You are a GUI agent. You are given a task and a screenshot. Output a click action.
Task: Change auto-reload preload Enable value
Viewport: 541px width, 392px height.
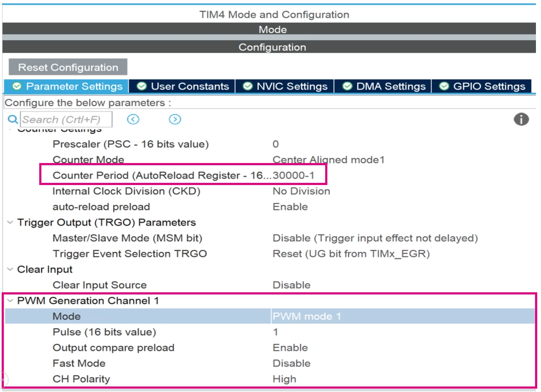coord(290,207)
